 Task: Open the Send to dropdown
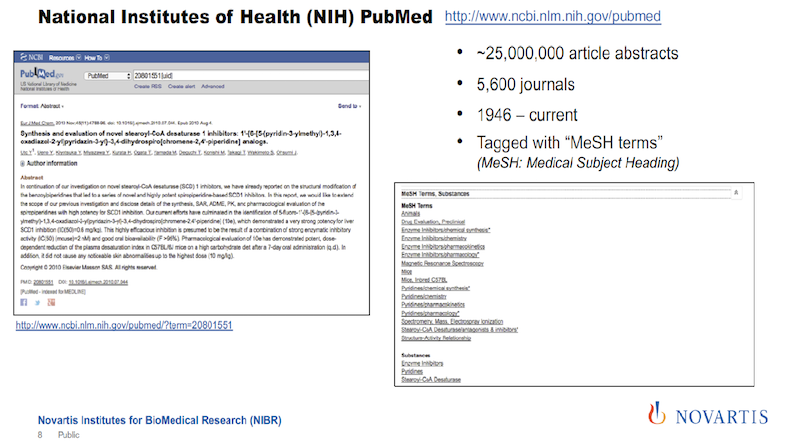(x=349, y=106)
